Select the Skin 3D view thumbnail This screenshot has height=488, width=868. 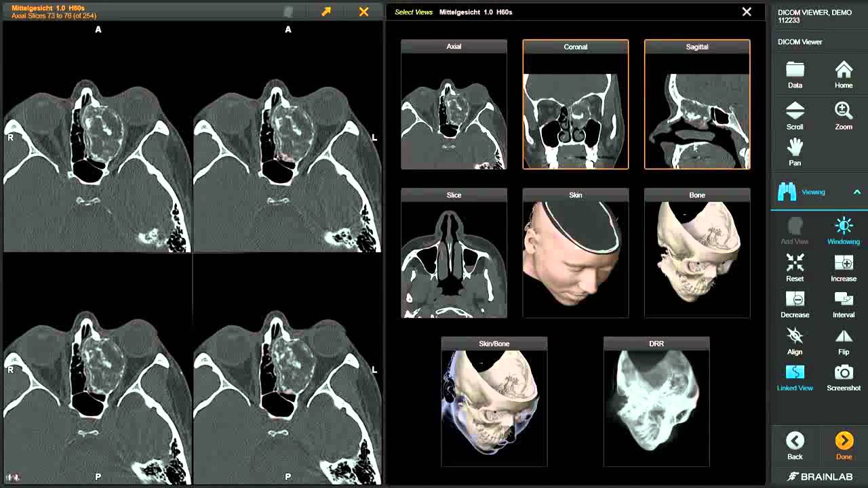(x=576, y=253)
